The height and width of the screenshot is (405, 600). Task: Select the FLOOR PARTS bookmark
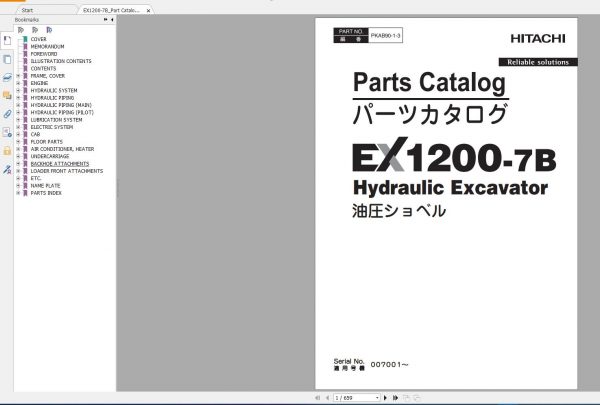[47, 142]
